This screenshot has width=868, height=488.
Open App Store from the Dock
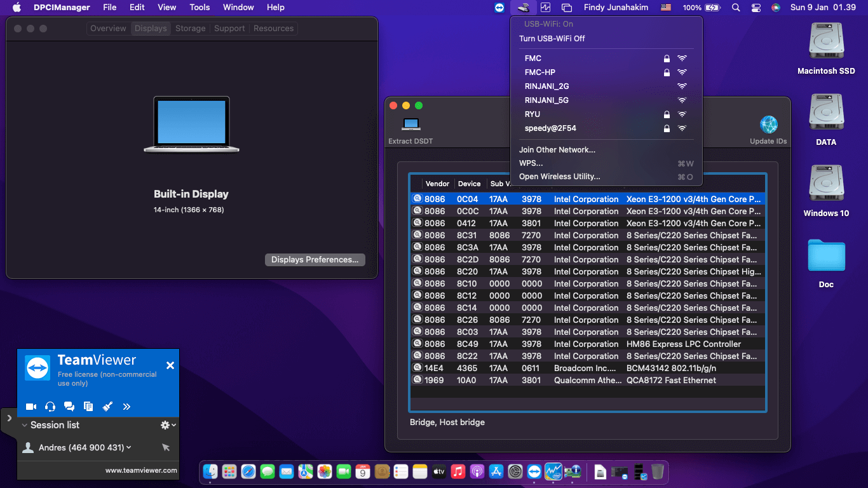496,471
